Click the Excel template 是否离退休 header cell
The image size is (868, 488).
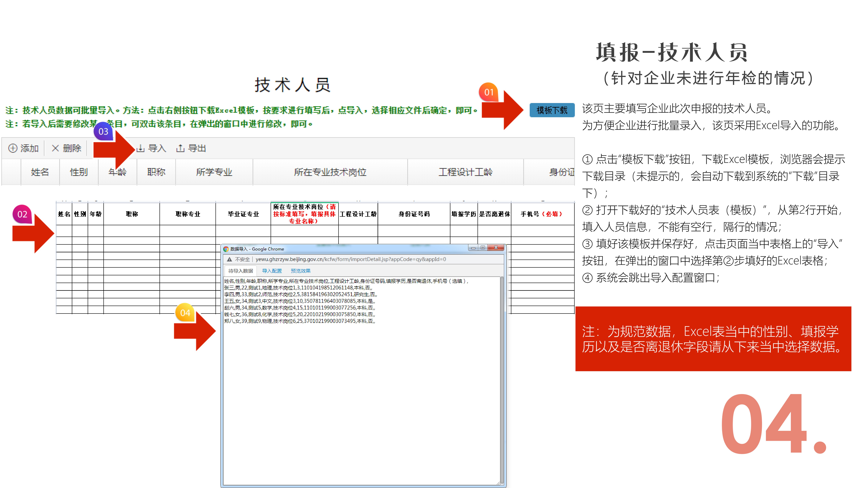pos(494,214)
